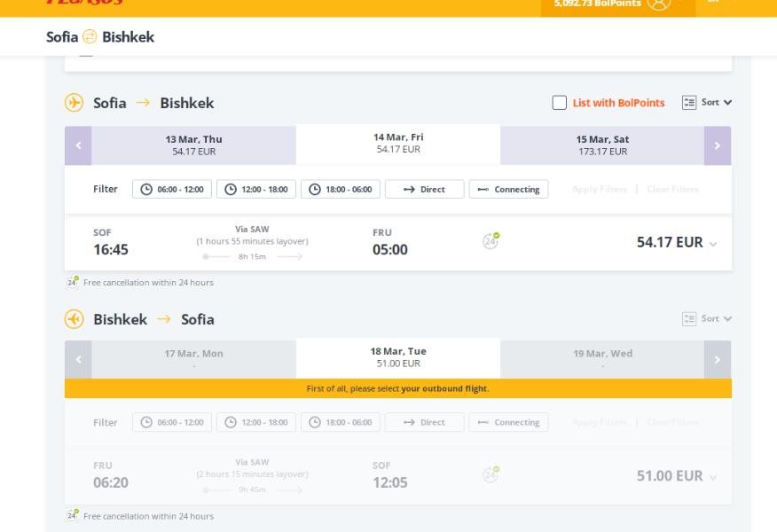777x532 pixels.
Task: Toggle outbound Direct flights filter
Action: coord(424,189)
